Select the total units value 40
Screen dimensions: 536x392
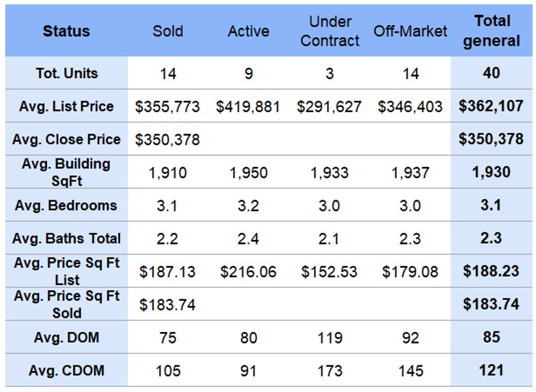click(x=492, y=73)
